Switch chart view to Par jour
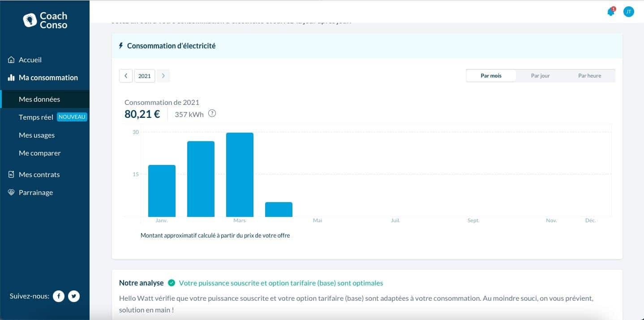 pyautogui.click(x=540, y=76)
